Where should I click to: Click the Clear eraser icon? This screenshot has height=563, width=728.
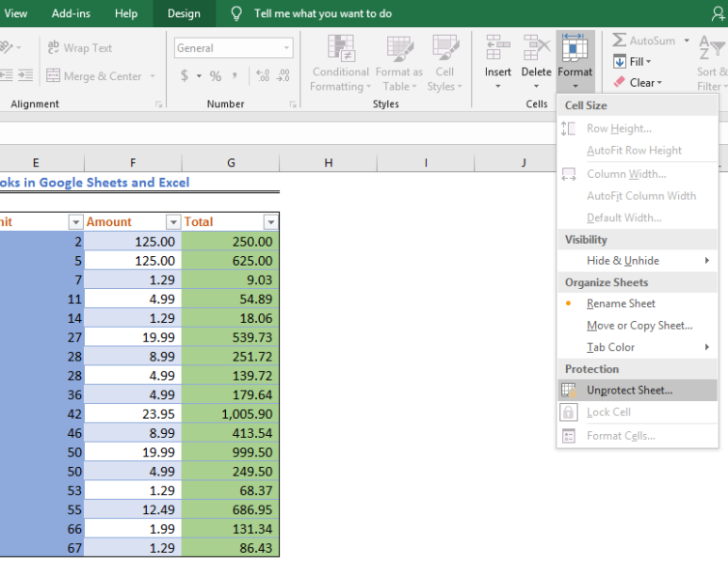coord(620,82)
